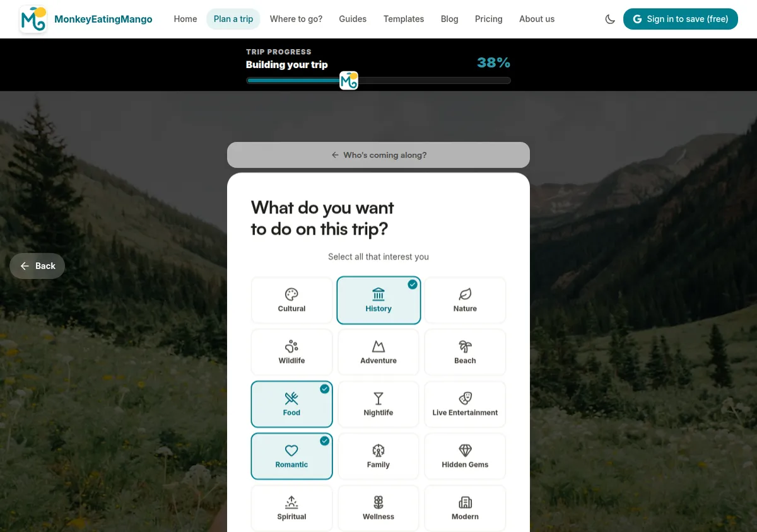Select the Hidden Gems diamond card

465,456
